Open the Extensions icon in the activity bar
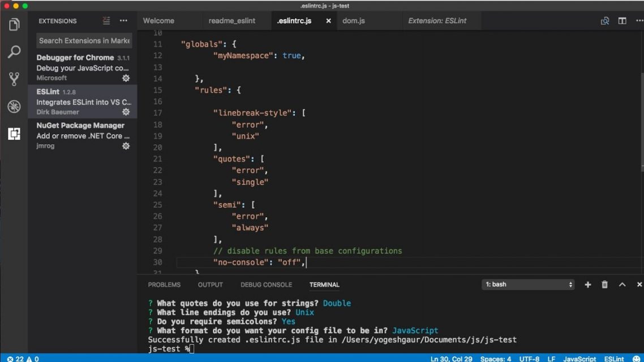 pyautogui.click(x=14, y=133)
